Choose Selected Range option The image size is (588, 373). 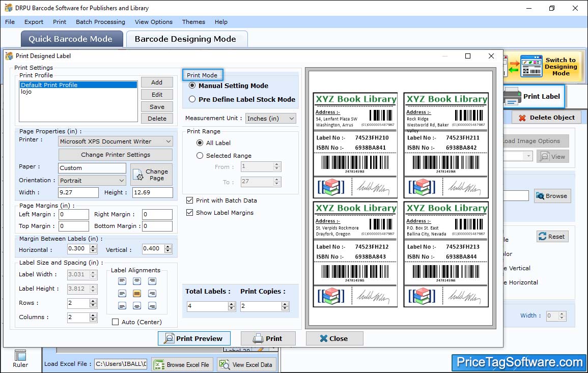click(x=200, y=156)
